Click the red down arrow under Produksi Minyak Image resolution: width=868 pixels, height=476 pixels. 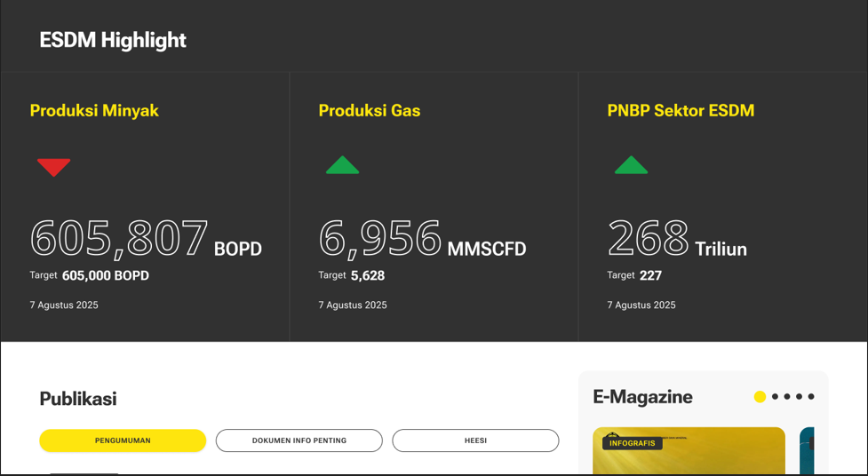click(x=53, y=166)
